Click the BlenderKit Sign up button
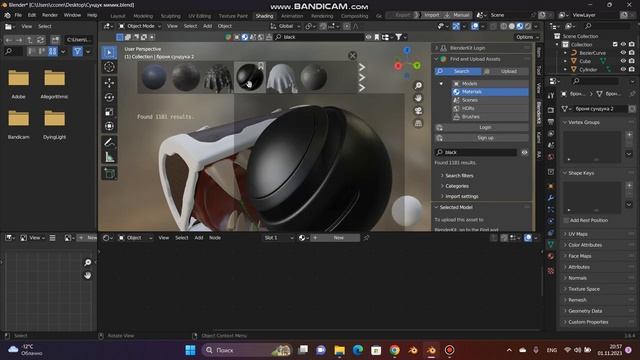The height and width of the screenshot is (360, 640). [482, 138]
